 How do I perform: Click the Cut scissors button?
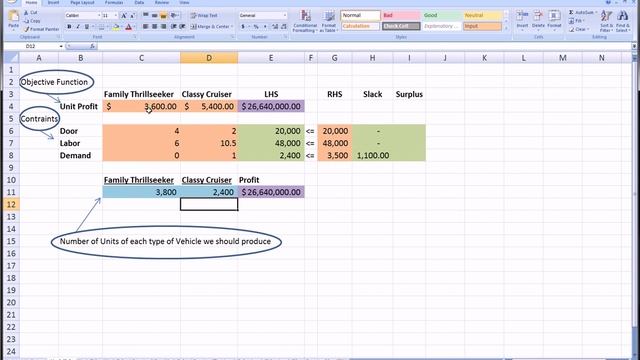31,13
